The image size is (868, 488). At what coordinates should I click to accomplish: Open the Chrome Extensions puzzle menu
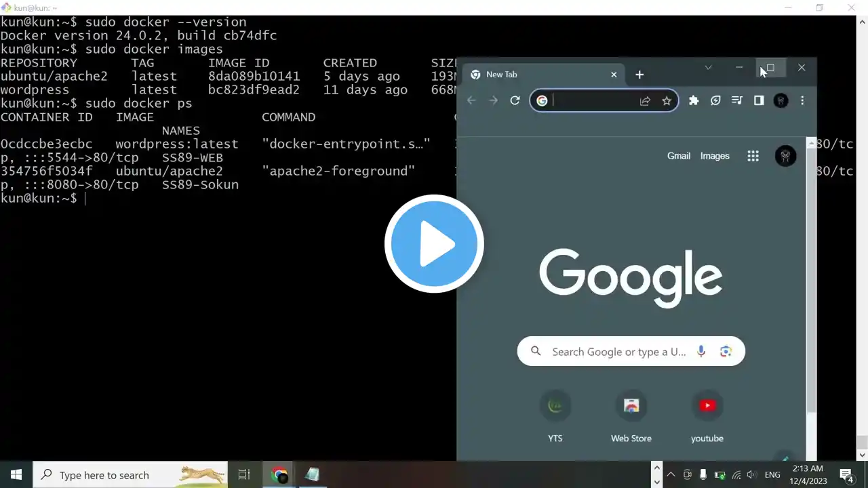694,100
